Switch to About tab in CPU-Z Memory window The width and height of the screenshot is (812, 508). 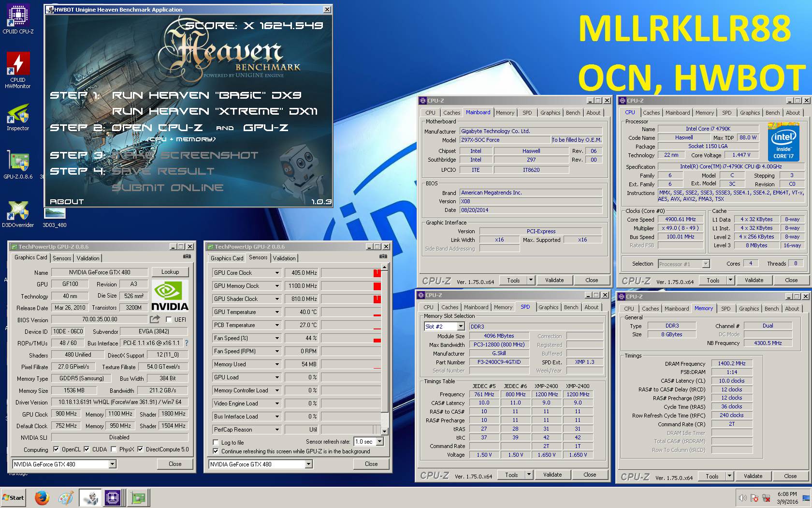click(792, 309)
